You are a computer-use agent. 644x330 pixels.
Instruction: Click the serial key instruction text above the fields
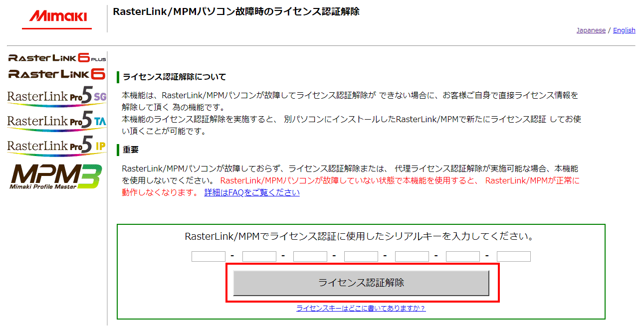[x=359, y=236]
